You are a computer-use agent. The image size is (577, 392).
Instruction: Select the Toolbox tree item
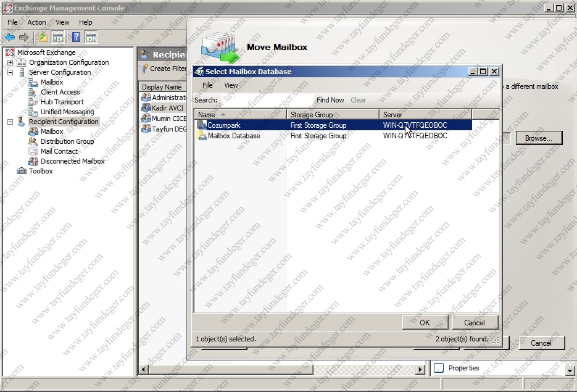(41, 171)
